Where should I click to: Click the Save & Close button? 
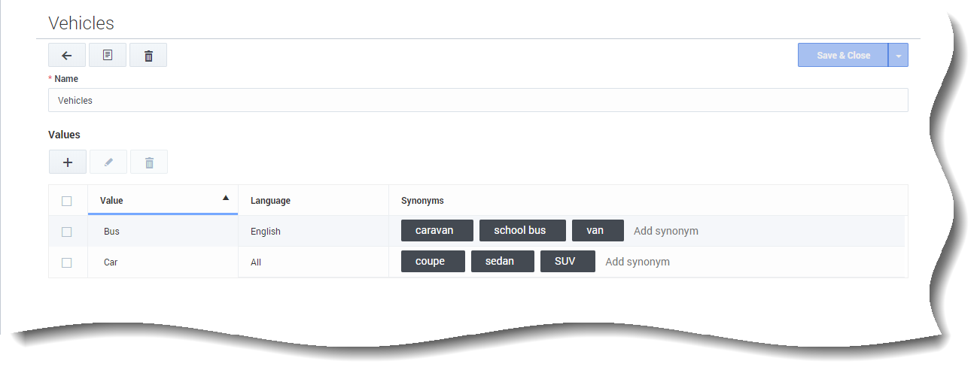tap(843, 56)
